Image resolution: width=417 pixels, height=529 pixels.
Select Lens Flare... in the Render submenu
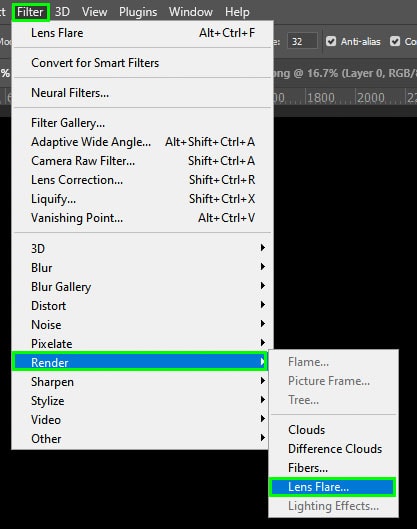(x=332, y=487)
